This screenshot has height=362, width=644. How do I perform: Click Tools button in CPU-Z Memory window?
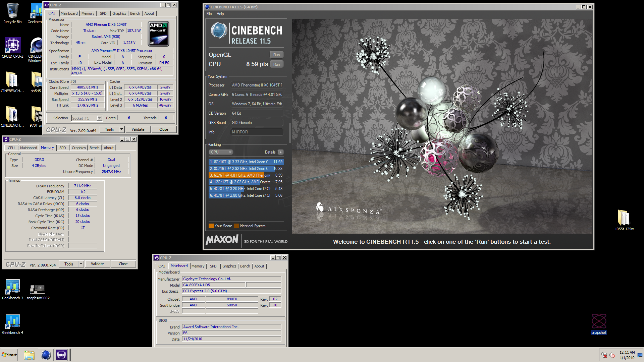click(69, 264)
